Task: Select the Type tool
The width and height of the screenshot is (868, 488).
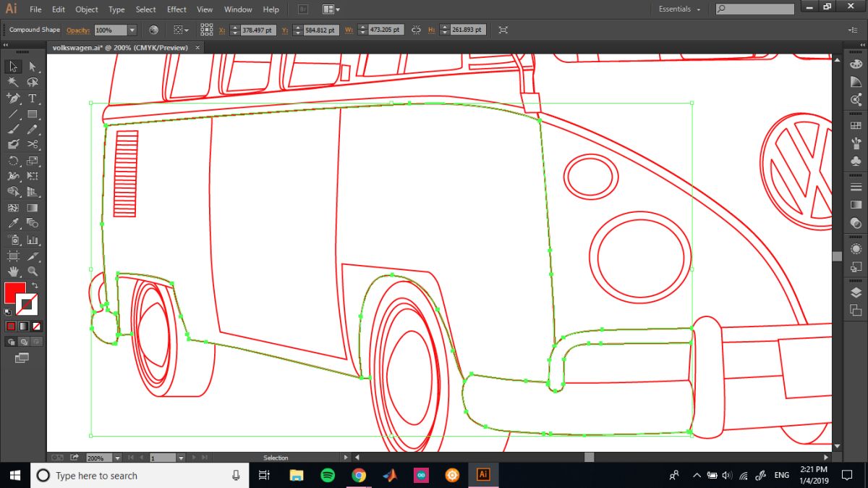Action: tap(33, 98)
